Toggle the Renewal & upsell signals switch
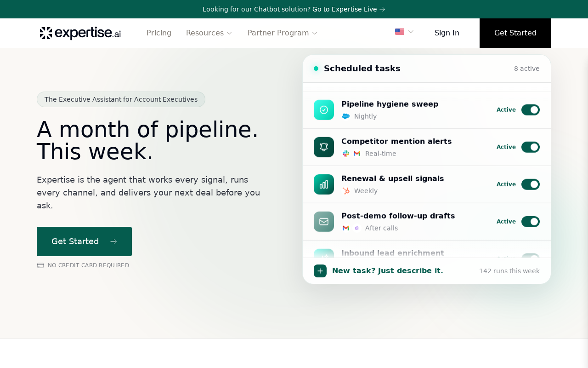 click(x=531, y=184)
